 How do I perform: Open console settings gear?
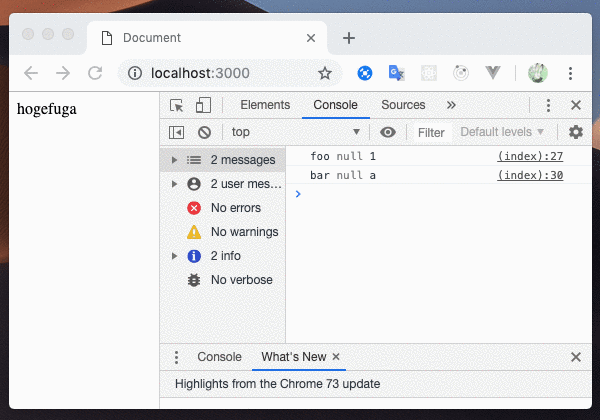tap(576, 132)
